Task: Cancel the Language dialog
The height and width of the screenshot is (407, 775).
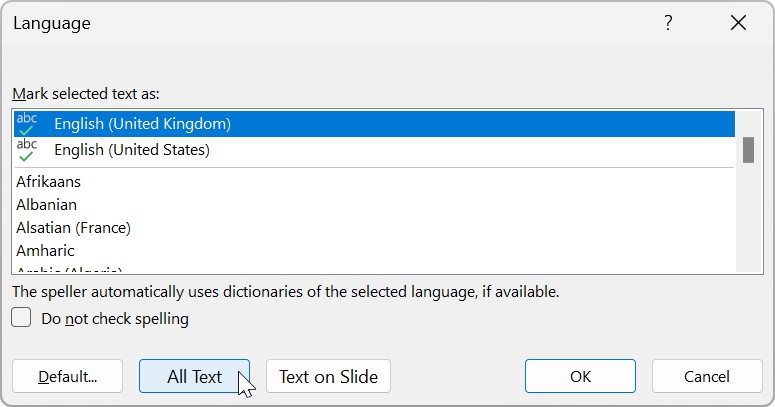Action: point(707,376)
